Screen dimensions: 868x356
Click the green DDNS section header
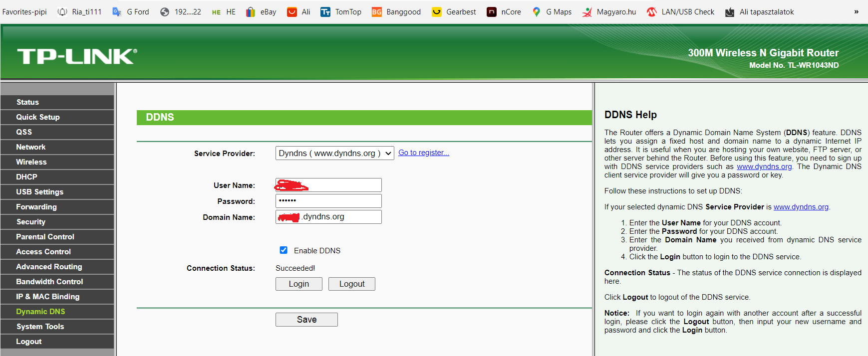pos(364,117)
